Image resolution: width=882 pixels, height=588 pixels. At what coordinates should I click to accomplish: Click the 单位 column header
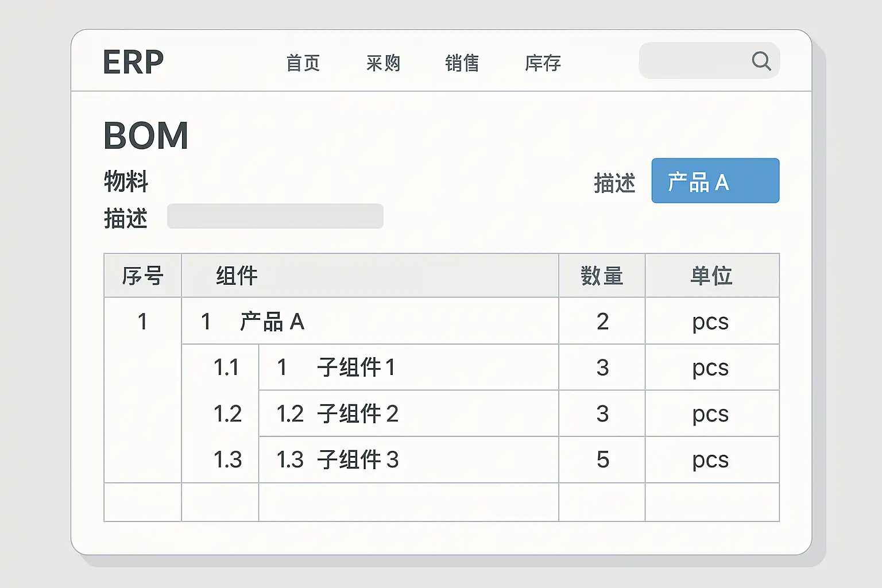point(711,276)
